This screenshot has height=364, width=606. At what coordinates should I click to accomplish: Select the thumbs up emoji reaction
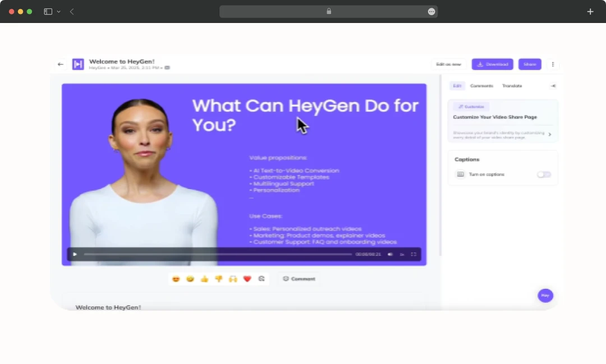[204, 279]
